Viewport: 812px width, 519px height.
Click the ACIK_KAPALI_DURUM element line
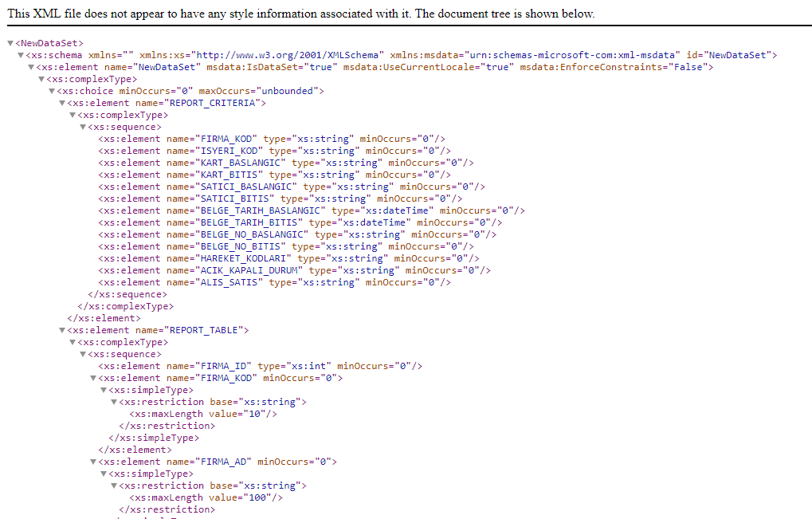click(x=294, y=270)
